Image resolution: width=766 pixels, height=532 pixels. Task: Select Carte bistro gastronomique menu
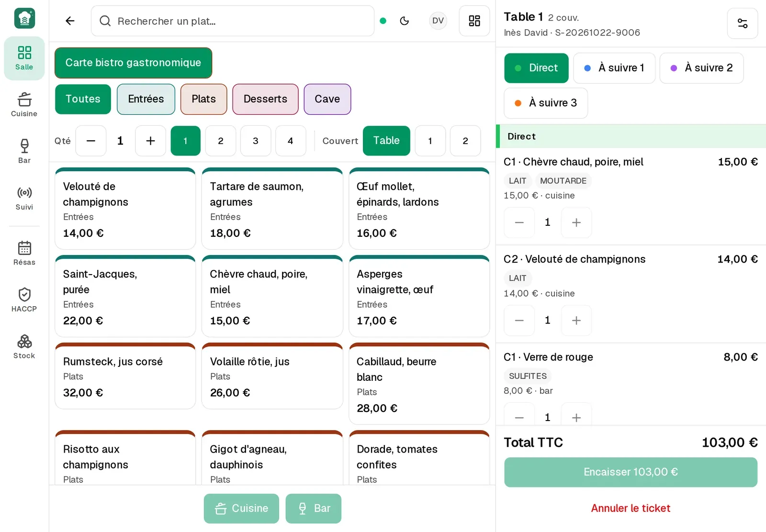coord(133,63)
